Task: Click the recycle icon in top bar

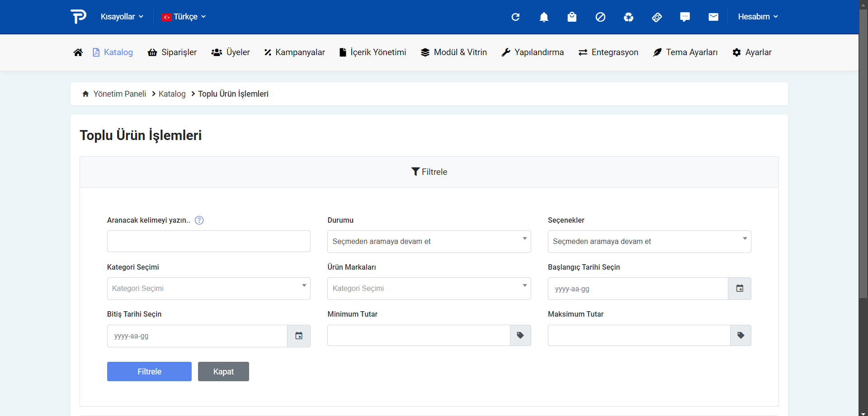Action: [x=628, y=17]
